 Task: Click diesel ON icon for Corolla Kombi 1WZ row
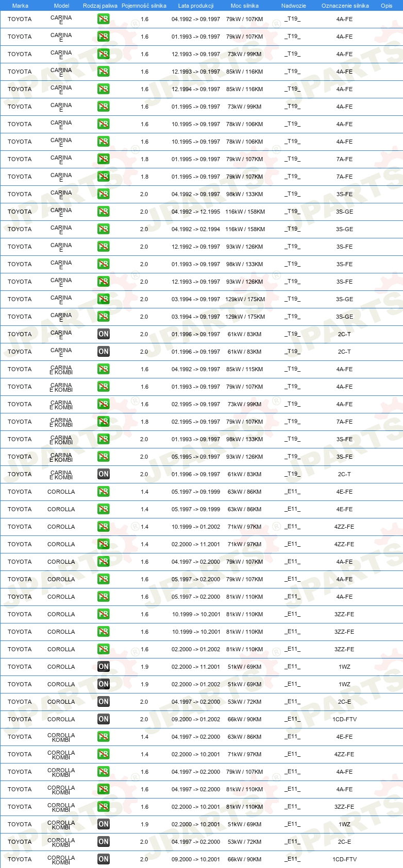point(104,824)
